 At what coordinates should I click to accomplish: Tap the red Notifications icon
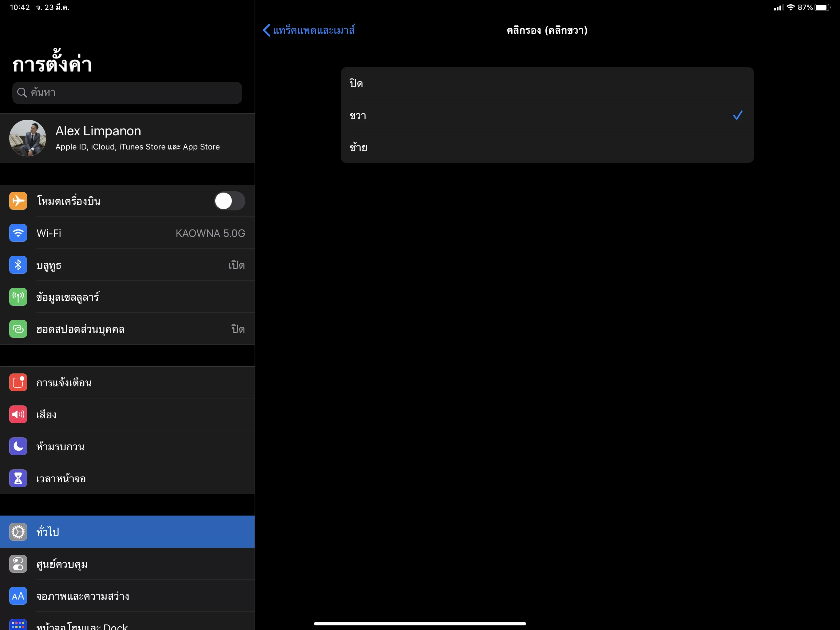(18, 382)
